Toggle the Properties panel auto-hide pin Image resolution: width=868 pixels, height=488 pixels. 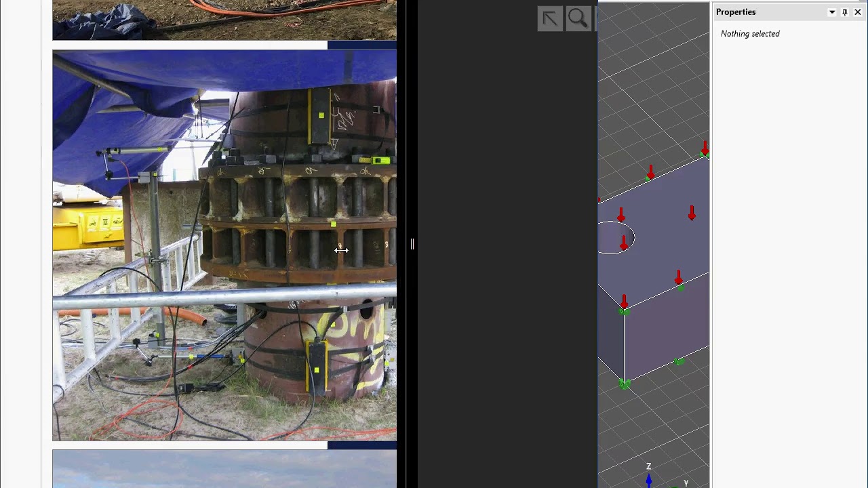845,12
